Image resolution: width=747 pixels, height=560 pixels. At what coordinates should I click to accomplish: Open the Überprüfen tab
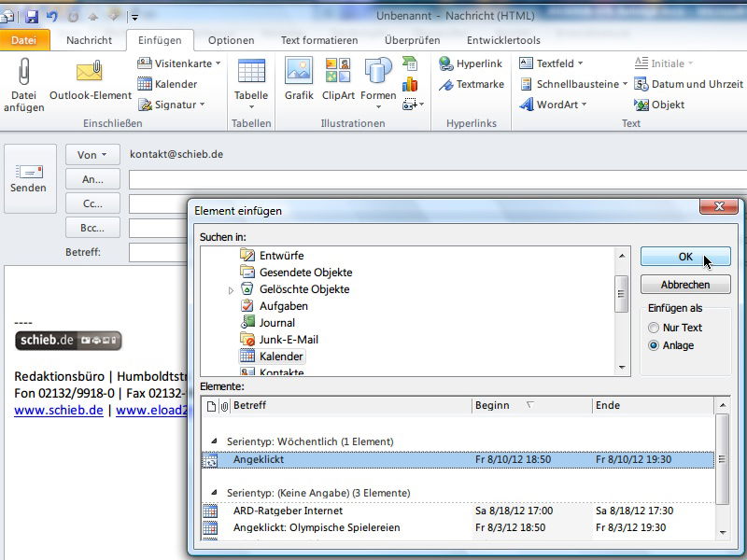click(x=412, y=40)
